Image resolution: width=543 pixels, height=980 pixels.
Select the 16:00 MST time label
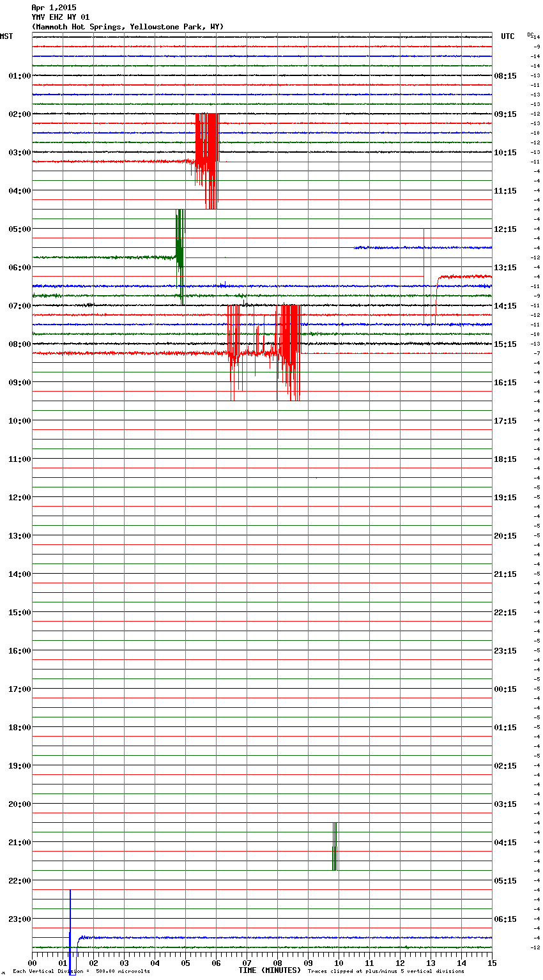20,651
